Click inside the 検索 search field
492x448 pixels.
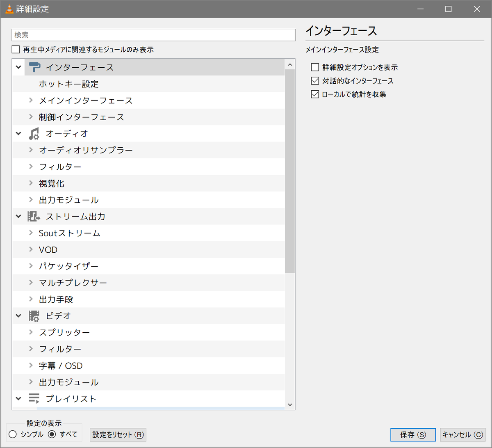[154, 35]
